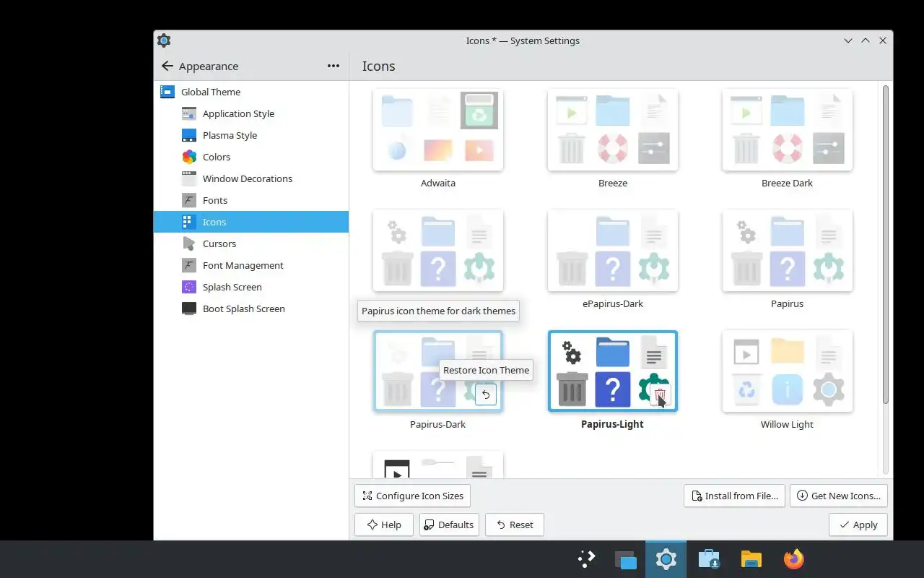
Task: Click Install from File button
Action: point(734,496)
